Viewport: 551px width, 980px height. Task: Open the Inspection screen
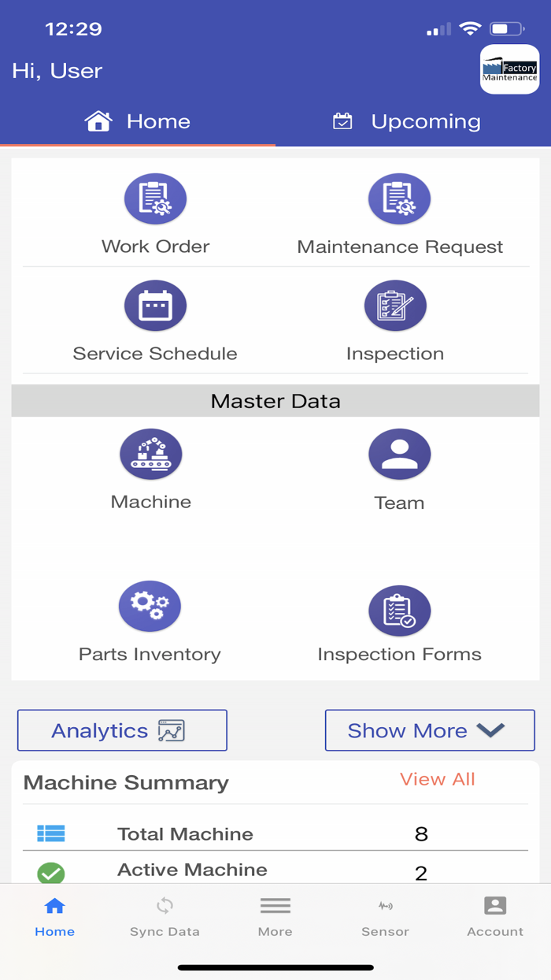395,319
